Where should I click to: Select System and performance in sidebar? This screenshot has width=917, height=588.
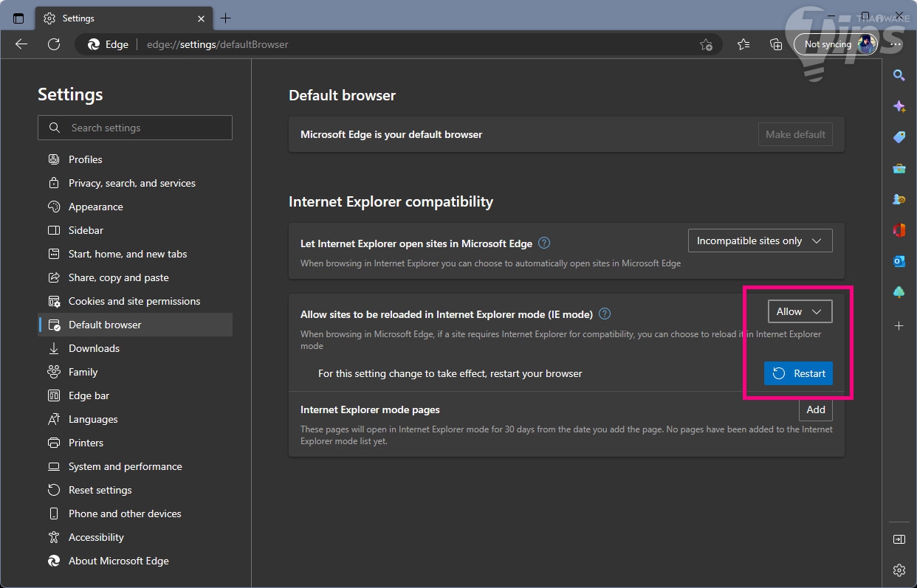point(125,466)
